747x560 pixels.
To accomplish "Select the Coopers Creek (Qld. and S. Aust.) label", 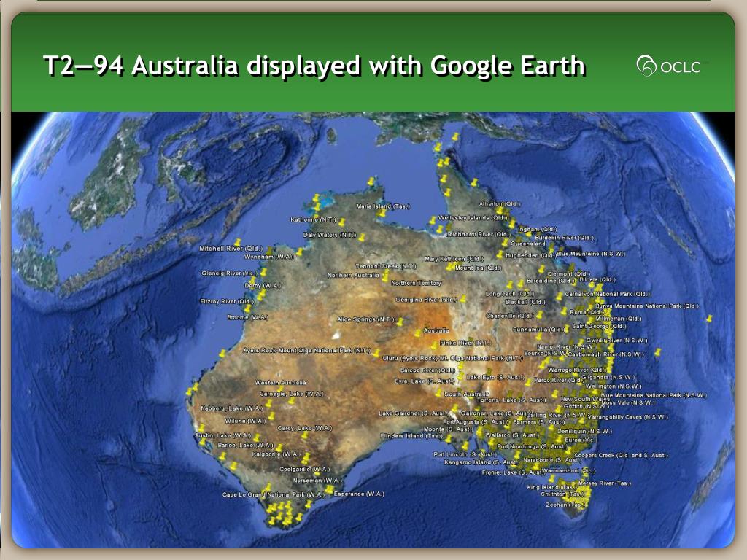I will click(x=622, y=455).
